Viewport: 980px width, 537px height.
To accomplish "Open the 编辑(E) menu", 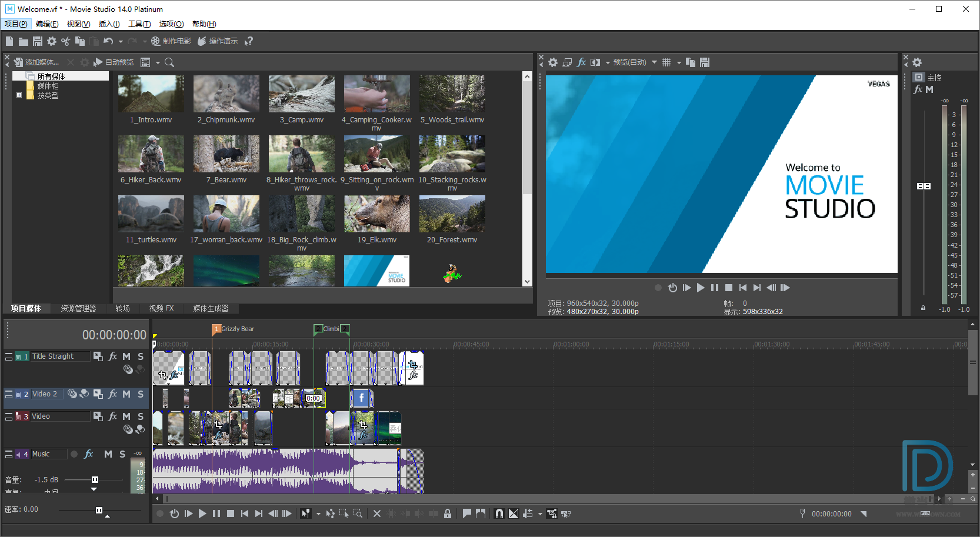I will [x=47, y=24].
